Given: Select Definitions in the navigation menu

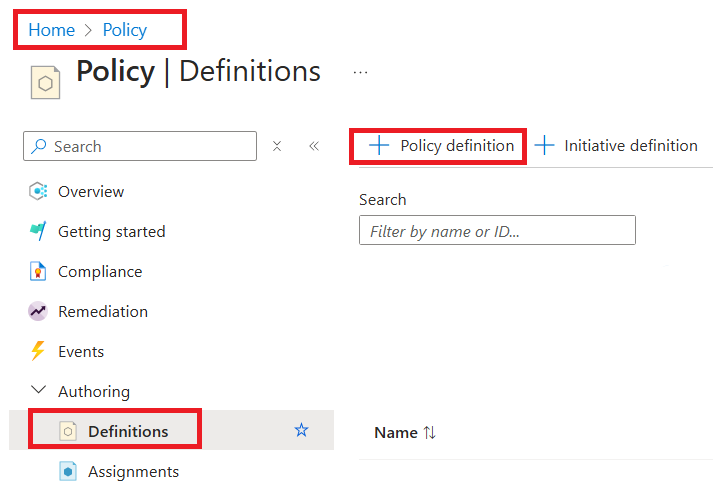Looking at the screenshot, I should tap(128, 431).
